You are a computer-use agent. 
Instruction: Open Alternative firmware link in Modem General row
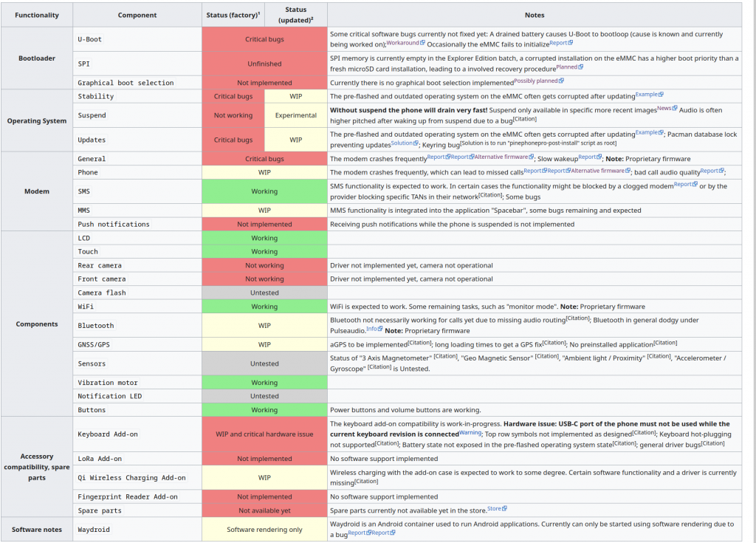coord(501,157)
